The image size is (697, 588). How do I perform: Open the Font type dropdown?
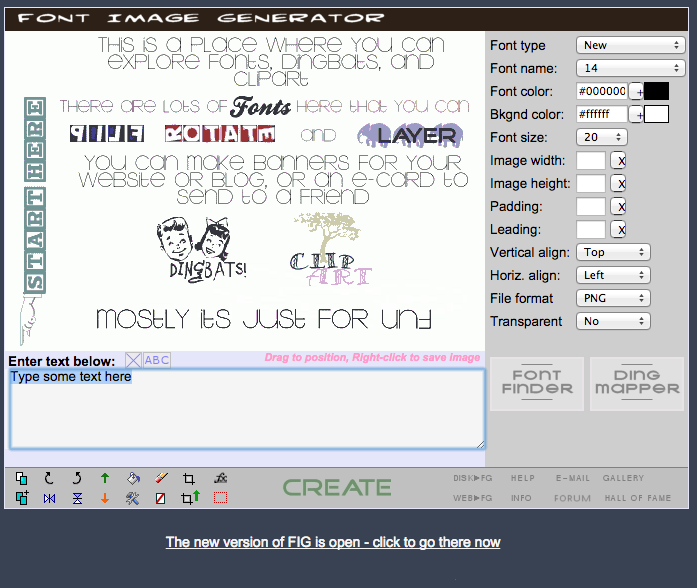631,45
